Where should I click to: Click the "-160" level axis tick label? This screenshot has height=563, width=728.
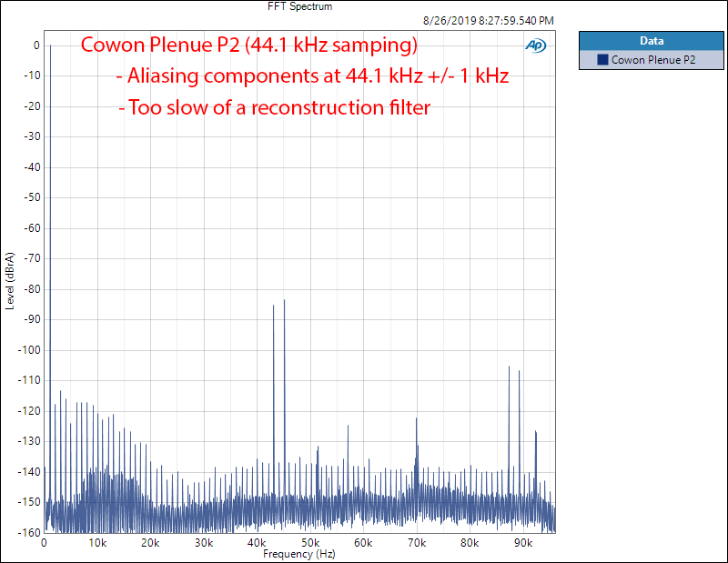point(29,533)
